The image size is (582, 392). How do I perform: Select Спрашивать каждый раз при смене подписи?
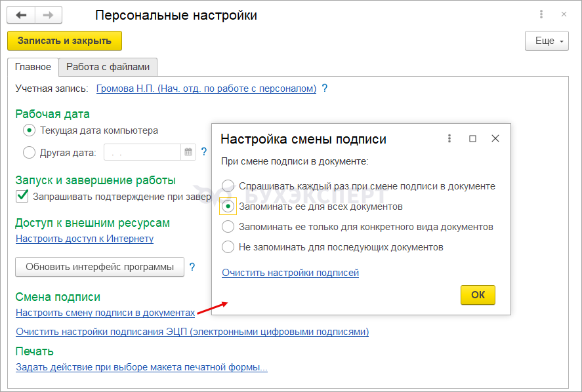coord(228,186)
